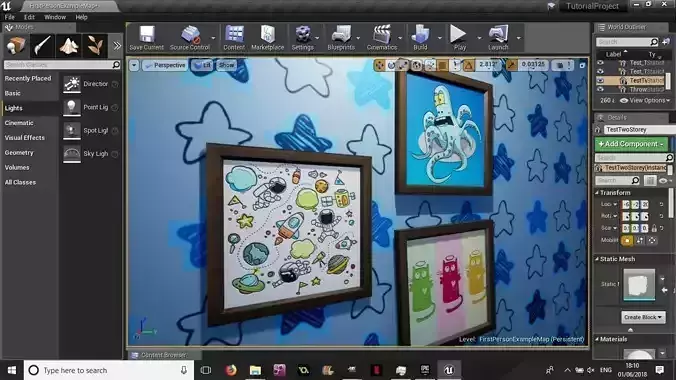Open the Launch options dropdown arrow
The image size is (676, 380).
519,38
